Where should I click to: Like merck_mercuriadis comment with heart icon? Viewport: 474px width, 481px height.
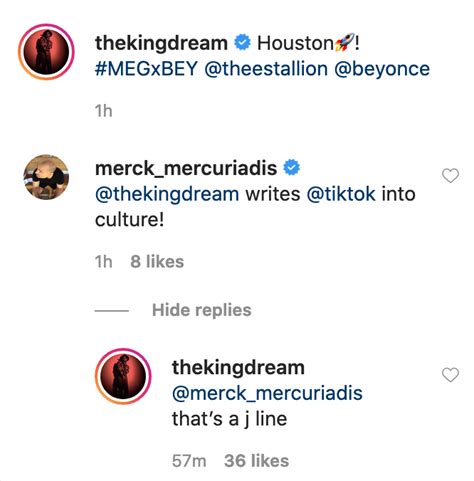450,176
